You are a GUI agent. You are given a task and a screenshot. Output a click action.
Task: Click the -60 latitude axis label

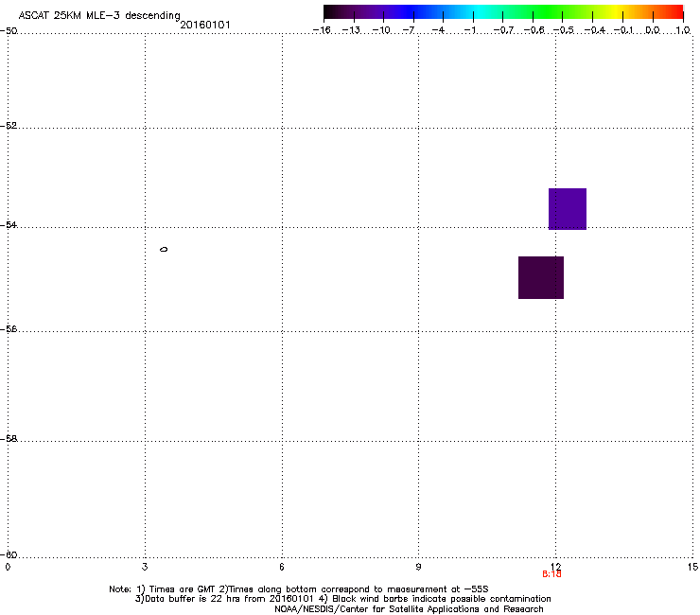click(9, 554)
